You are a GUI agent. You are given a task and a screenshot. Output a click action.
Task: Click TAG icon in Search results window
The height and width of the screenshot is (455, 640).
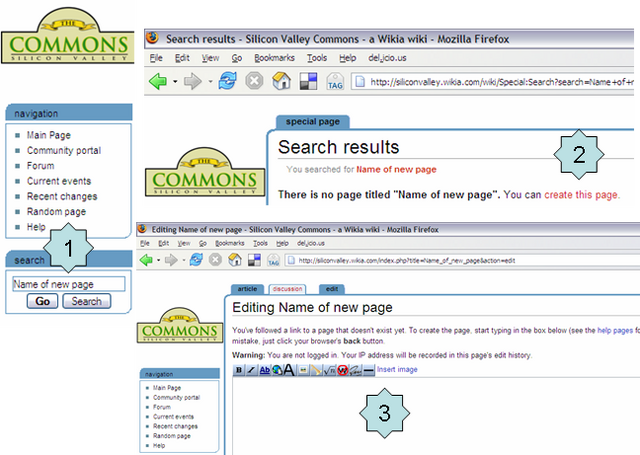335,81
